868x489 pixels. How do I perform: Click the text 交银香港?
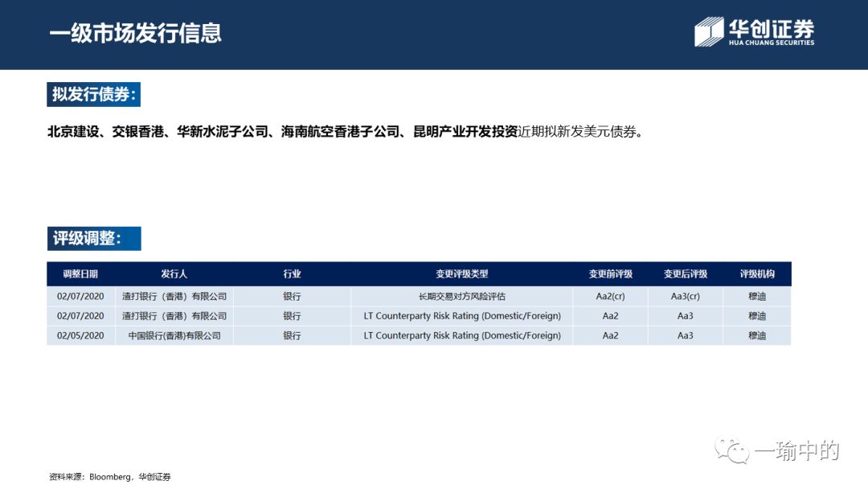138,132
